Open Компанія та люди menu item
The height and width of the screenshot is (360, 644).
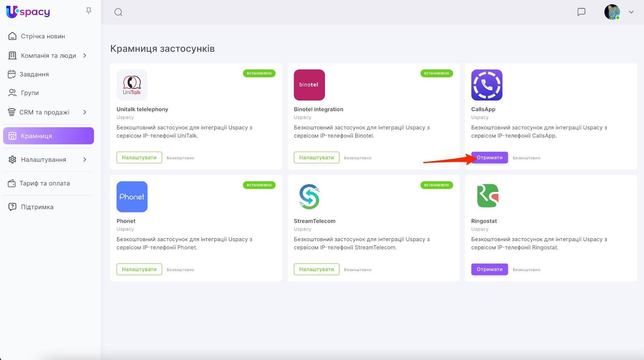click(x=48, y=56)
